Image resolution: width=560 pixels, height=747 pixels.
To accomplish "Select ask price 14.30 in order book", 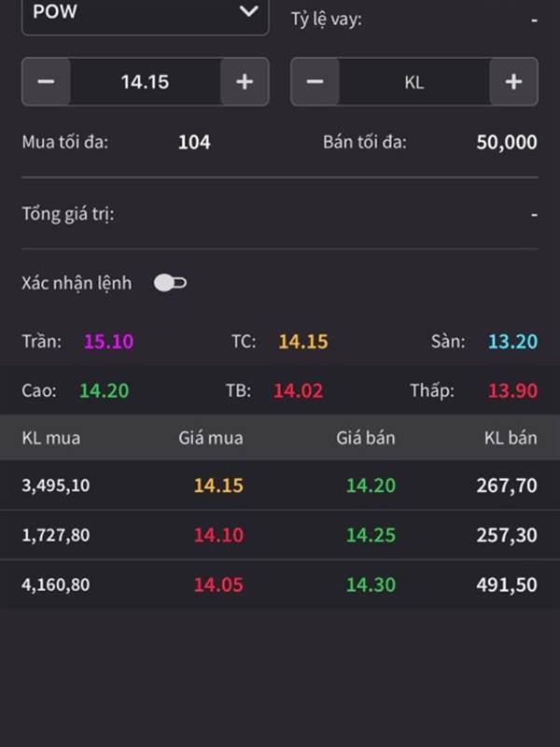I will pyautogui.click(x=371, y=585).
